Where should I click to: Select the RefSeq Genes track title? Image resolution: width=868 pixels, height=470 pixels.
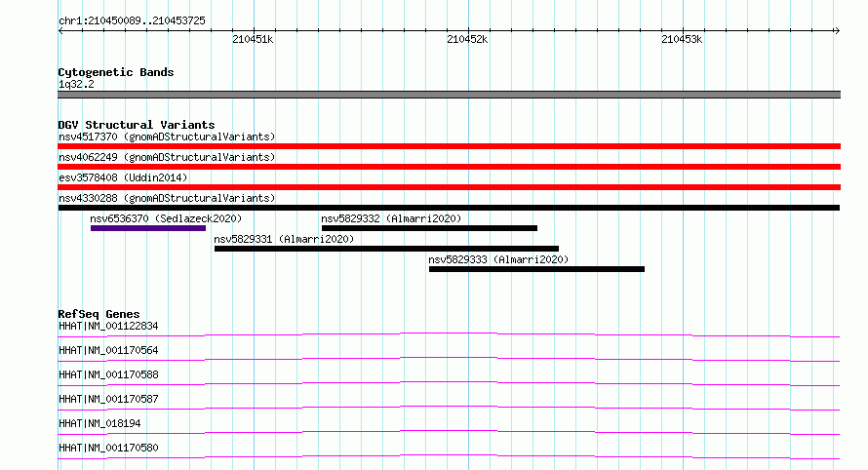pos(99,314)
